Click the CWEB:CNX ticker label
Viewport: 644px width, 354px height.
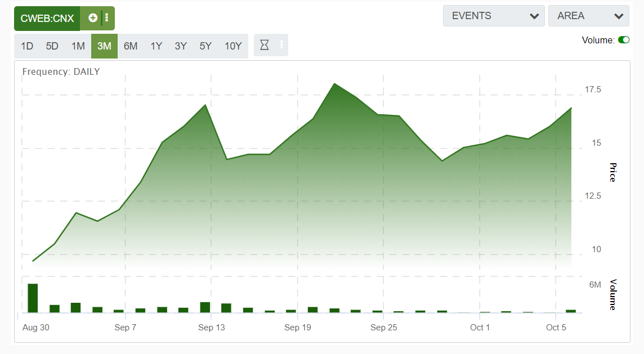click(x=47, y=17)
